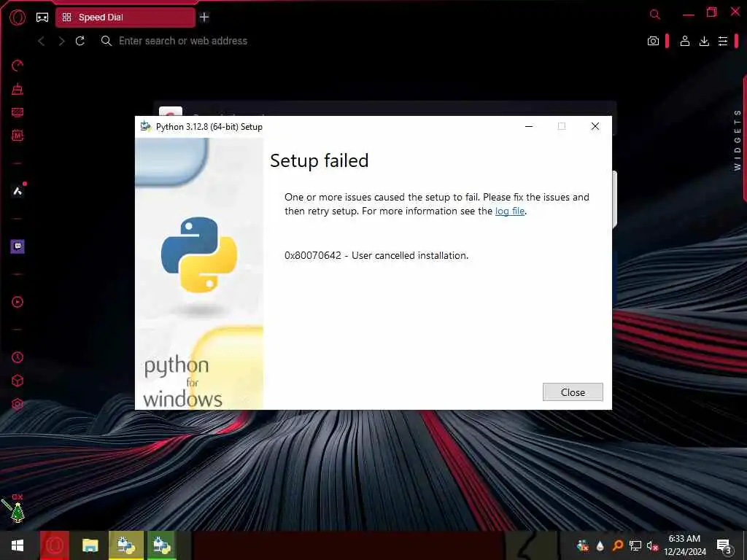Minimize the Python Setup dialog
Viewport: 747px width, 560px height.
click(x=529, y=126)
